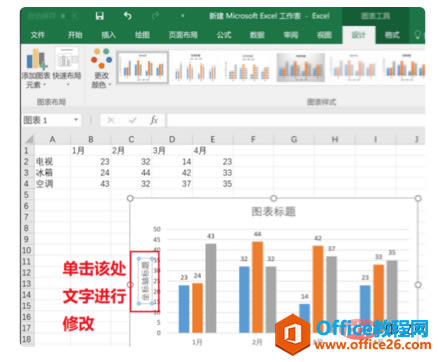Screen dimensions: 438x362
Task: Click the blue bar labeled 14
Action: pos(304,318)
